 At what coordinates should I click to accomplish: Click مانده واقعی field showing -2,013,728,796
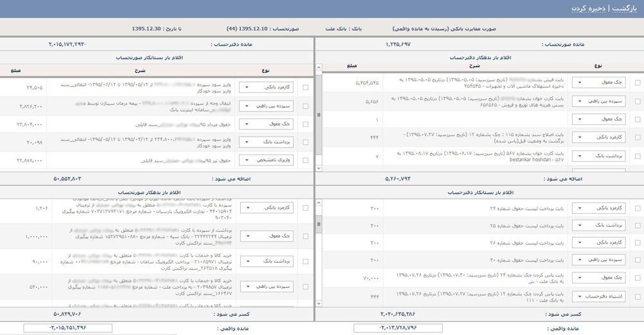pyautogui.click(x=398, y=328)
